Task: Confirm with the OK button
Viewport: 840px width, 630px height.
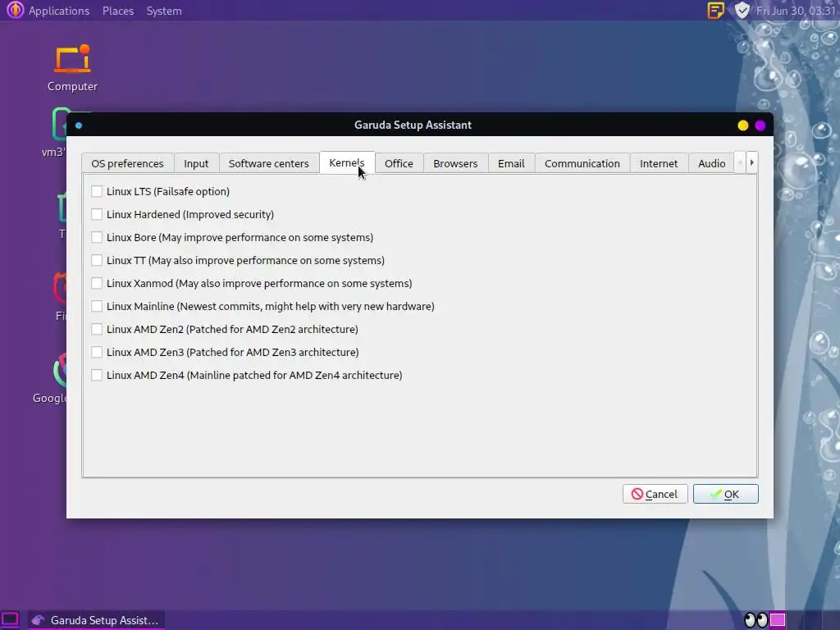Action: (725, 494)
